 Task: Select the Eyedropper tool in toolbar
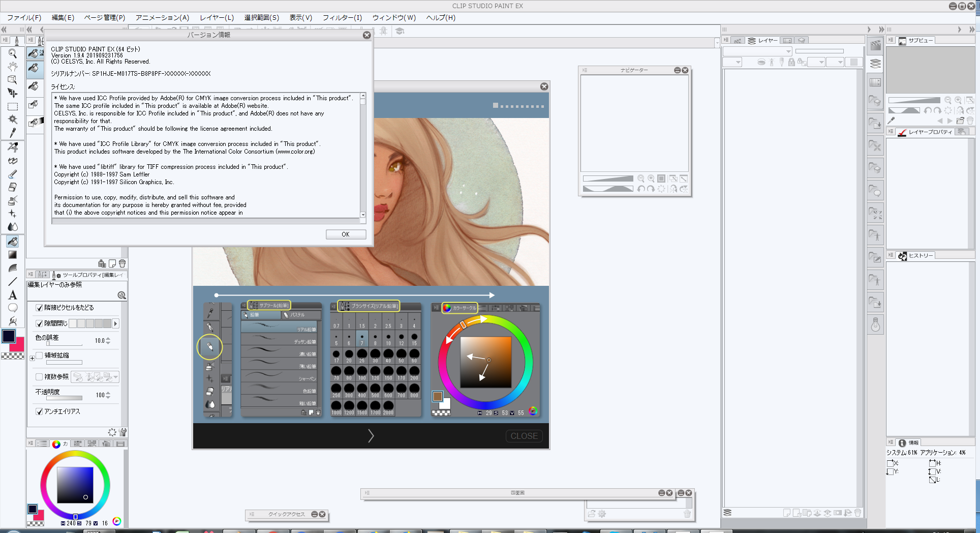[x=13, y=133]
